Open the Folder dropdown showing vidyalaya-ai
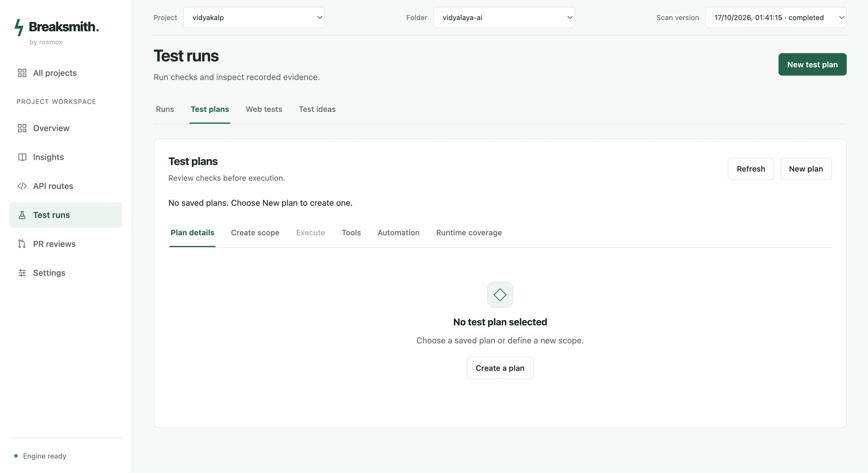 [504, 17]
